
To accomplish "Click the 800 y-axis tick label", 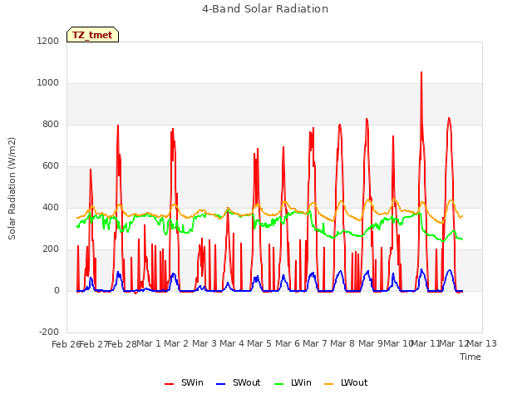I will pyautogui.click(x=51, y=125).
